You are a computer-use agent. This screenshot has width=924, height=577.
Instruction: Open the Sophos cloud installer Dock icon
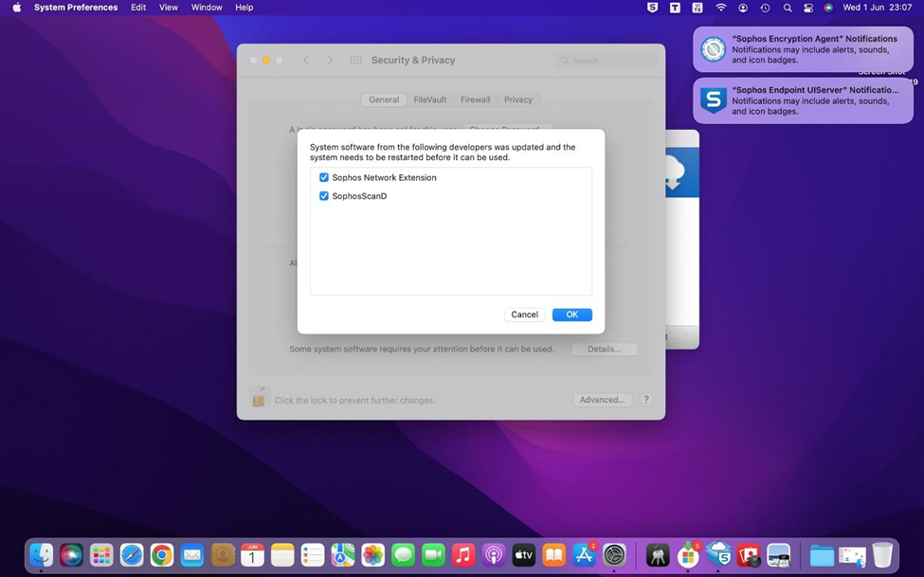(x=717, y=555)
